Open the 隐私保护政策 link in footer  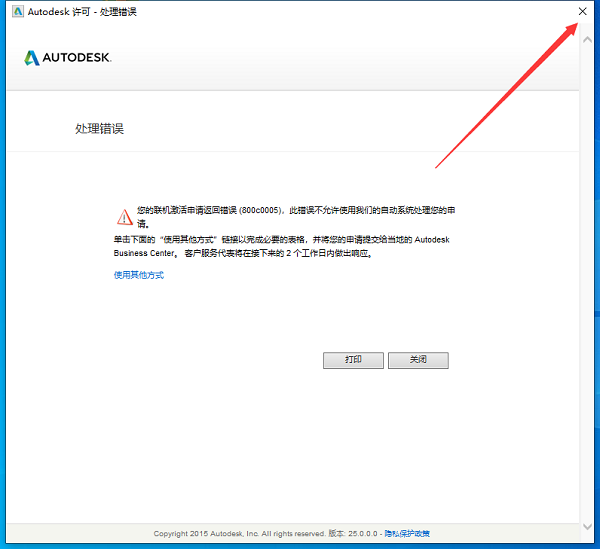click(407, 533)
